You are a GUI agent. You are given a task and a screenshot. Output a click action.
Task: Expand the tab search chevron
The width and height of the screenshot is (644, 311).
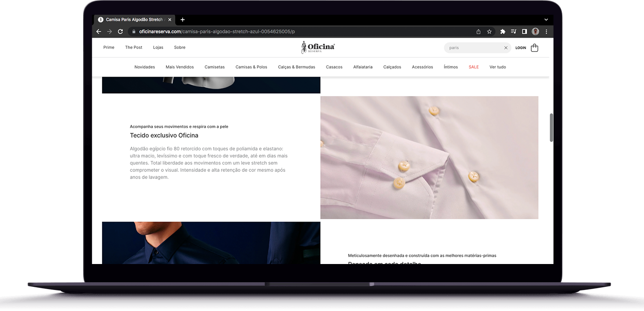click(x=546, y=20)
